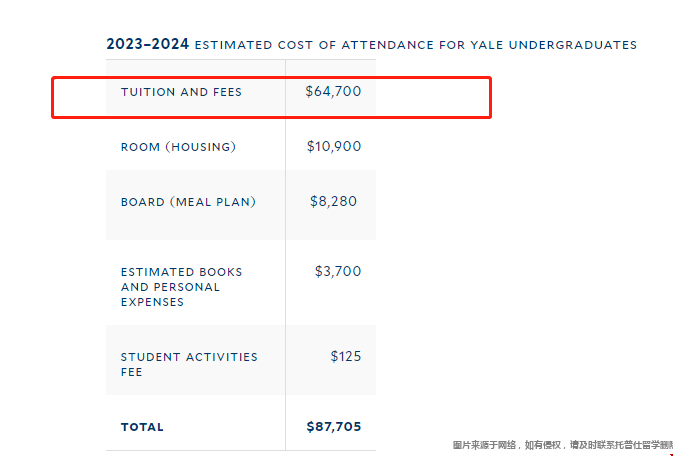The image size is (673, 456).
Task: Click the empty header row above Tuition
Action: click(x=241, y=69)
